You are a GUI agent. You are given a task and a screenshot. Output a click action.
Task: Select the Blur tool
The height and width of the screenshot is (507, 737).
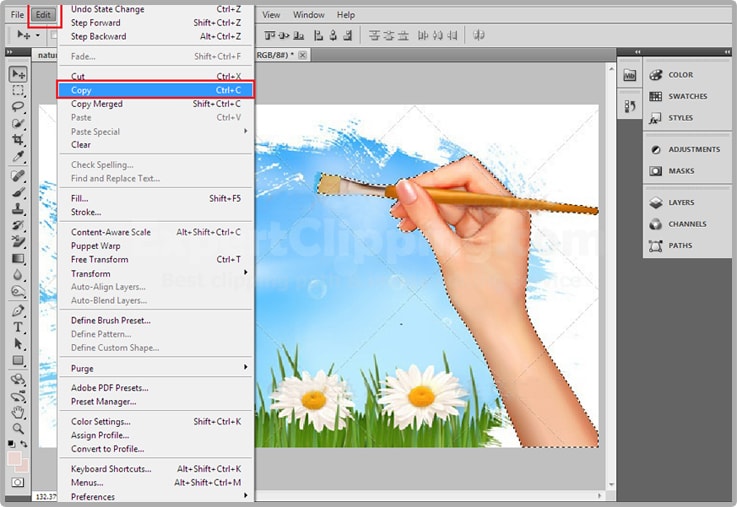[x=18, y=275]
